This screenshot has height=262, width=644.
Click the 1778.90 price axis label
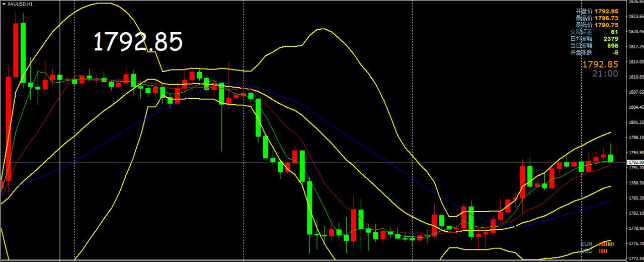click(x=635, y=228)
